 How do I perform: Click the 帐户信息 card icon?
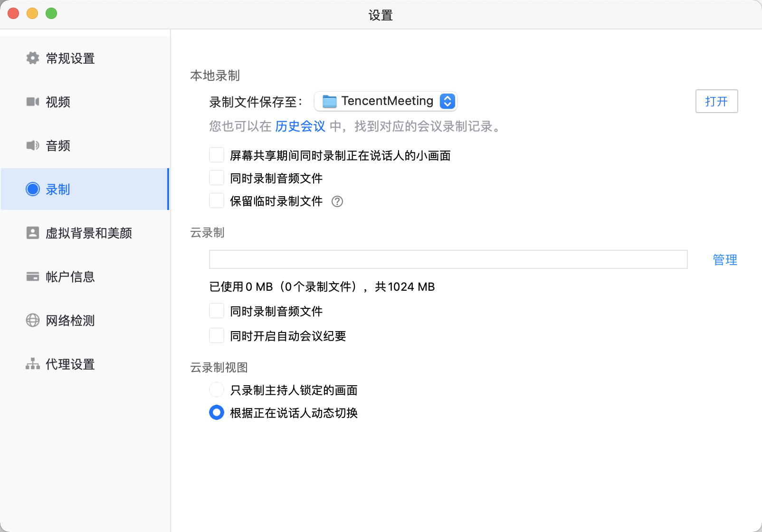(x=32, y=276)
